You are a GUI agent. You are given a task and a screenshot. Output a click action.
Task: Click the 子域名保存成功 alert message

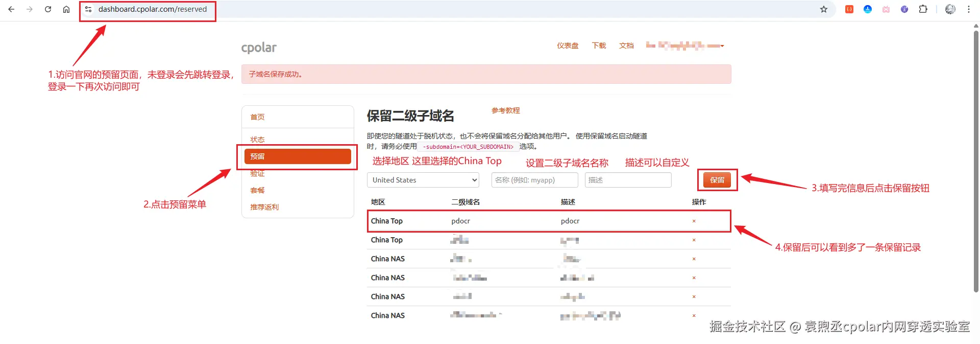(x=486, y=74)
